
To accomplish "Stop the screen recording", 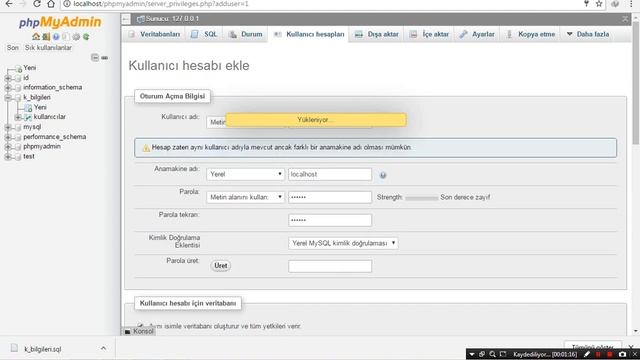I will [609, 354].
